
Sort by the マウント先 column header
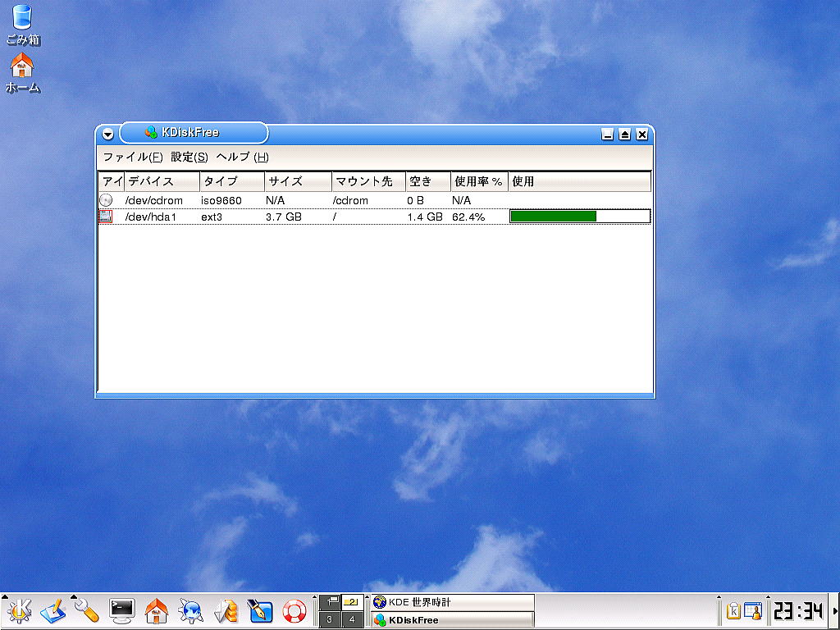368,181
